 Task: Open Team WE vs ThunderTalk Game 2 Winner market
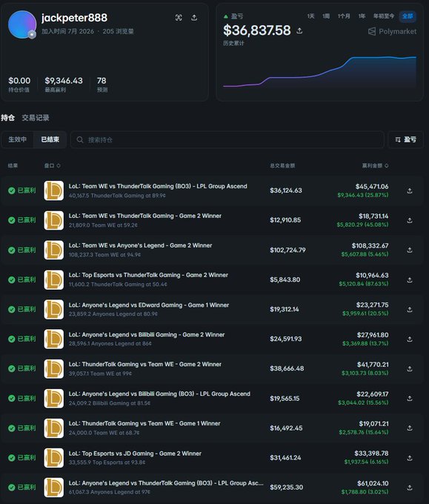click(145, 216)
